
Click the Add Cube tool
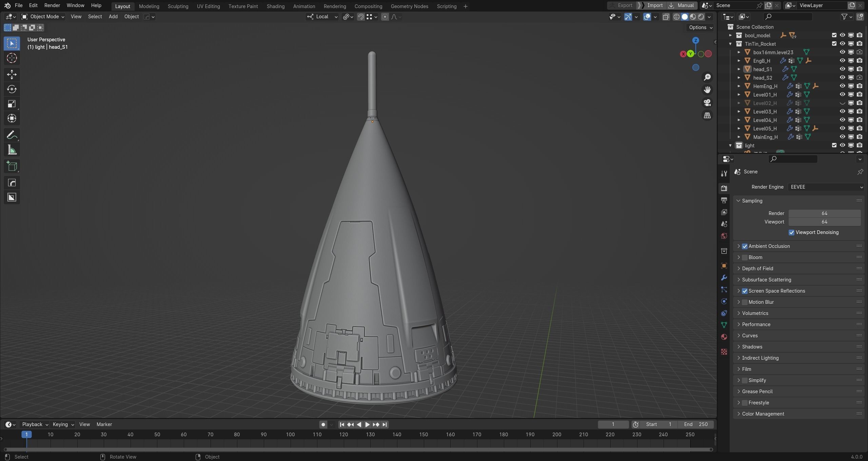tap(12, 166)
